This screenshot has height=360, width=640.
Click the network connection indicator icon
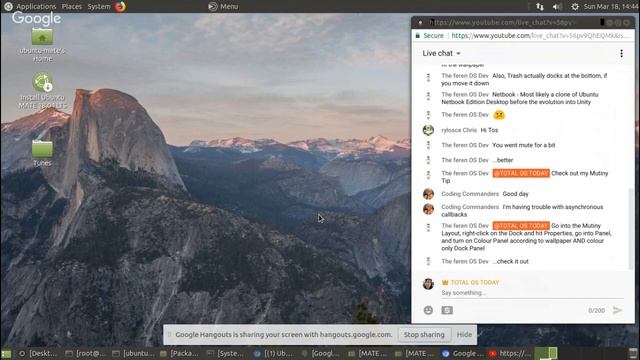pos(540,7)
